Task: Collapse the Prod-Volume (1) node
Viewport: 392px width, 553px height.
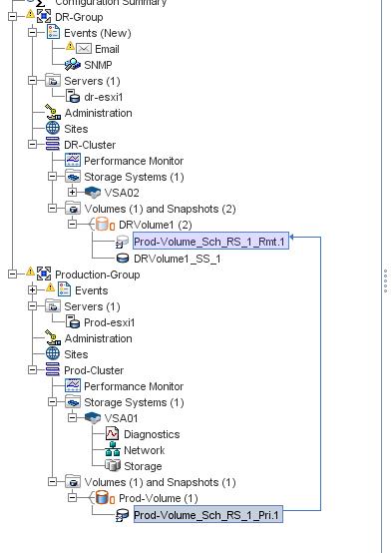Action: pyautogui.click(x=72, y=497)
